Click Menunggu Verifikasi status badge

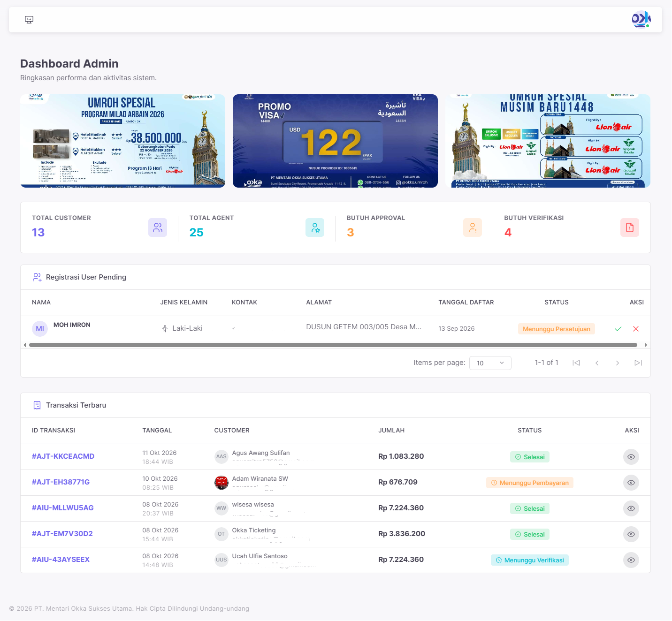pos(530,560)
